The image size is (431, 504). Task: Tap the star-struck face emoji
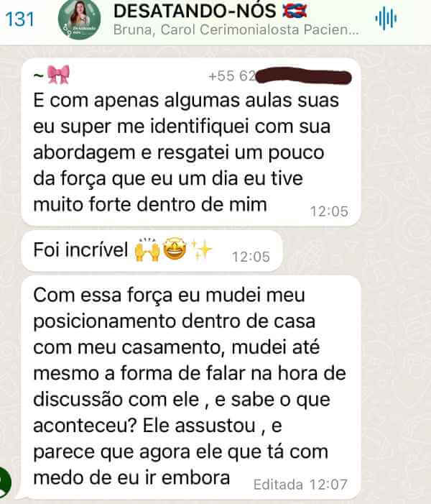[x=175, y=249]
